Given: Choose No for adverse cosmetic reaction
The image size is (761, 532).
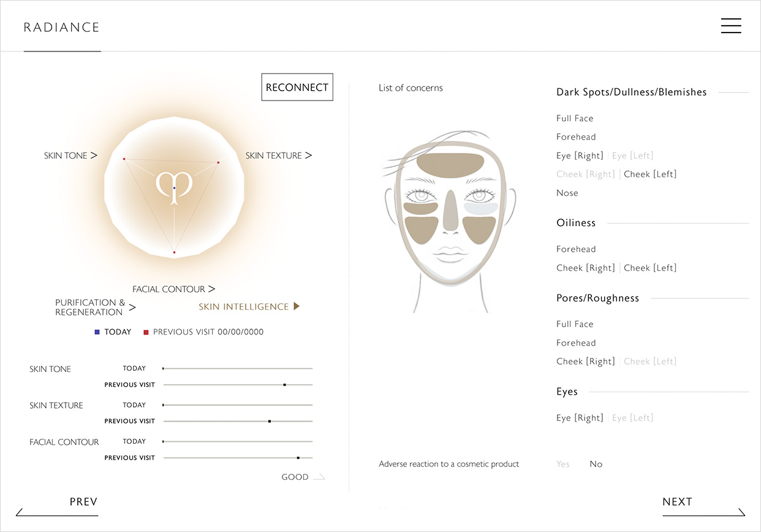Looking at the screenshot, I should [x=596, y=464].
